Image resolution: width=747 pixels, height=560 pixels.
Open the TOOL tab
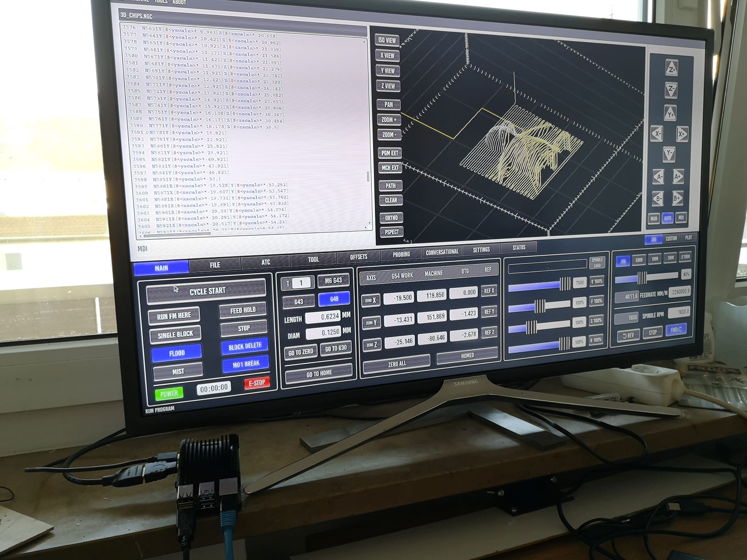pyautogui.click(x=313, y=259)
